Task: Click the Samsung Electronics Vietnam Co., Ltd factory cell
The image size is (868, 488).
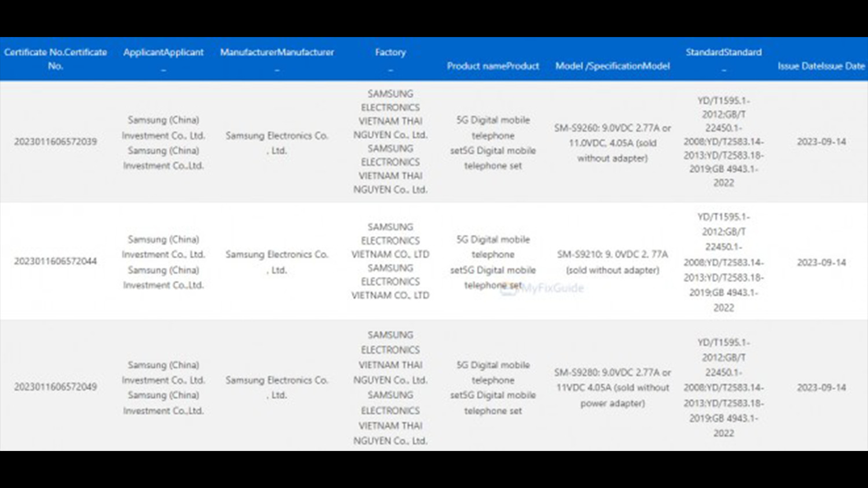Action: click(390, 261)
